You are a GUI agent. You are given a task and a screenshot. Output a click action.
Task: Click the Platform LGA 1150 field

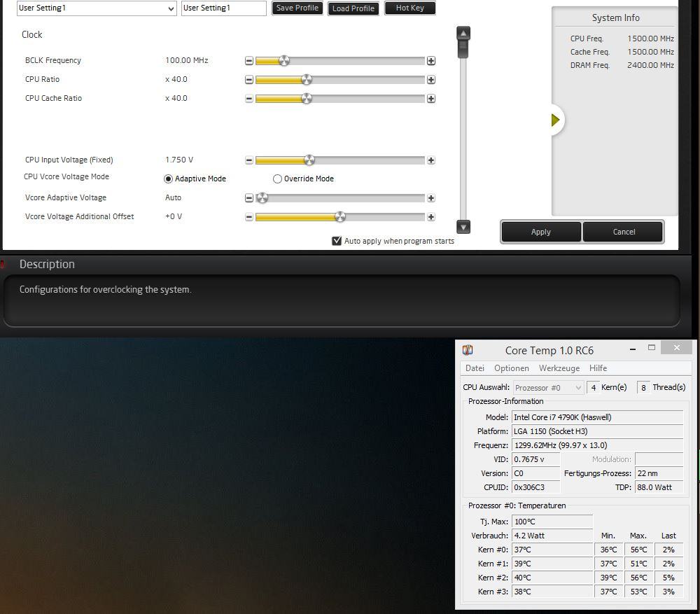597,431
